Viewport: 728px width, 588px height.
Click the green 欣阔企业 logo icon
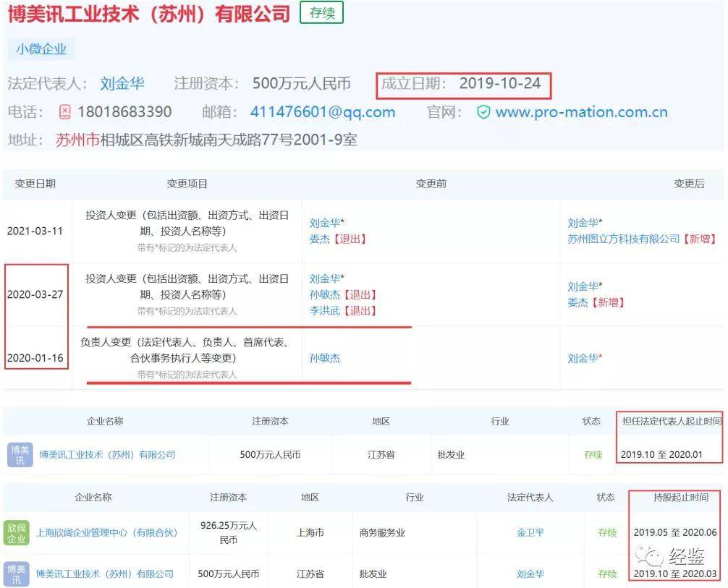coord(16,533)
